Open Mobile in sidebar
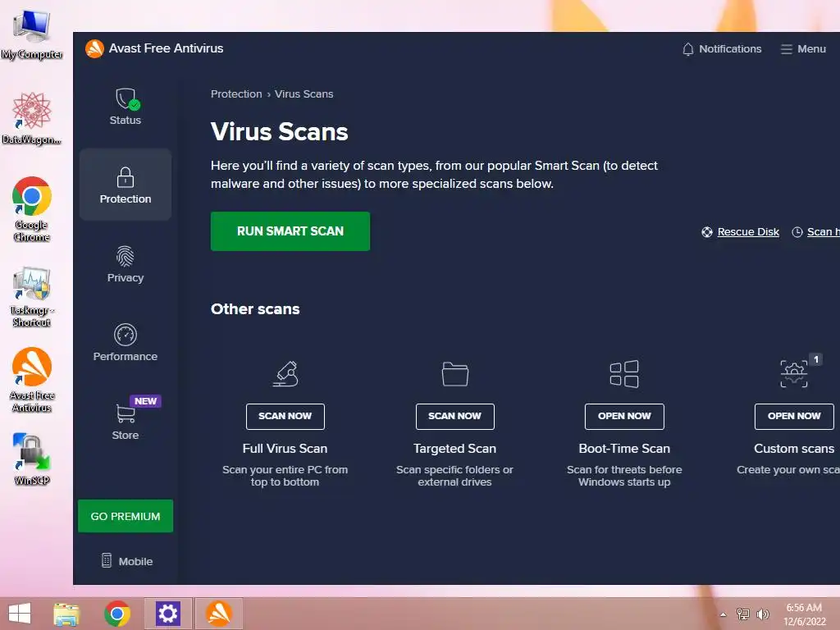 (127, 561)
